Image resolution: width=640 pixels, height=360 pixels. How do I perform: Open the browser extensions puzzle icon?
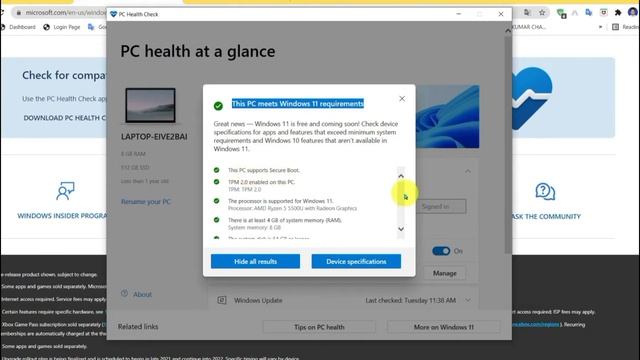point(618,13)
